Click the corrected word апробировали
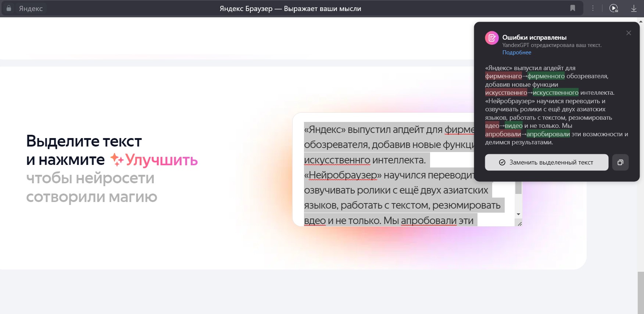The height and width of the screenshot is (314, 644). point(548,134)
